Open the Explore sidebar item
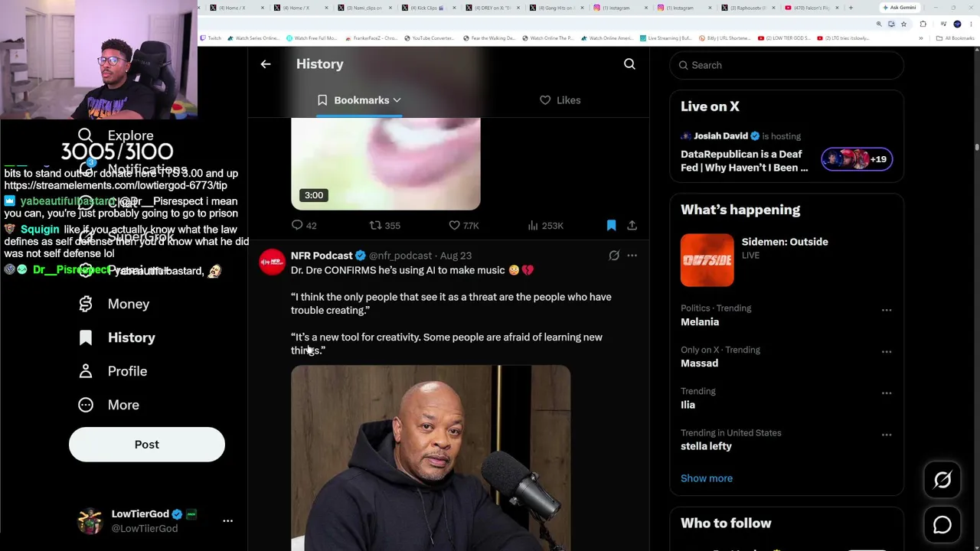980x551 pixels. (x=116, y=135)
